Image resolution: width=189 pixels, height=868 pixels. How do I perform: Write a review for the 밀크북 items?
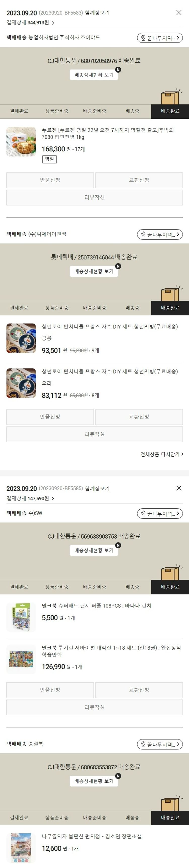click(94, 707)
